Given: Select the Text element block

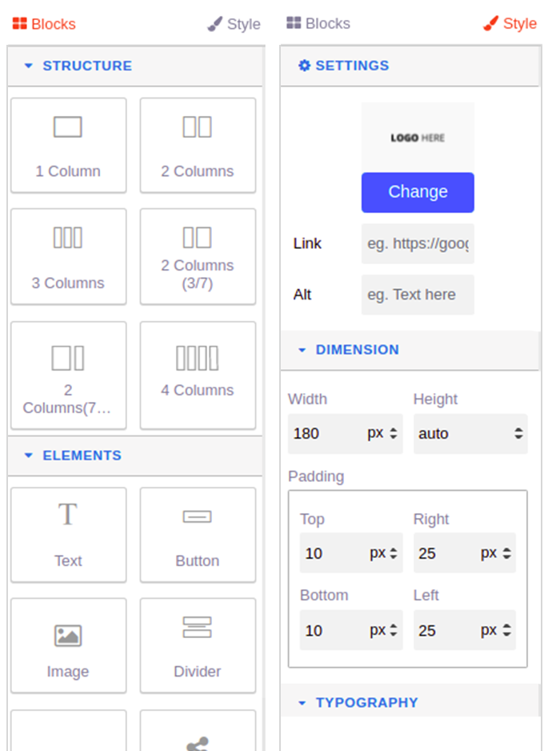Looking at the screenshot, I should pos(68,534).
